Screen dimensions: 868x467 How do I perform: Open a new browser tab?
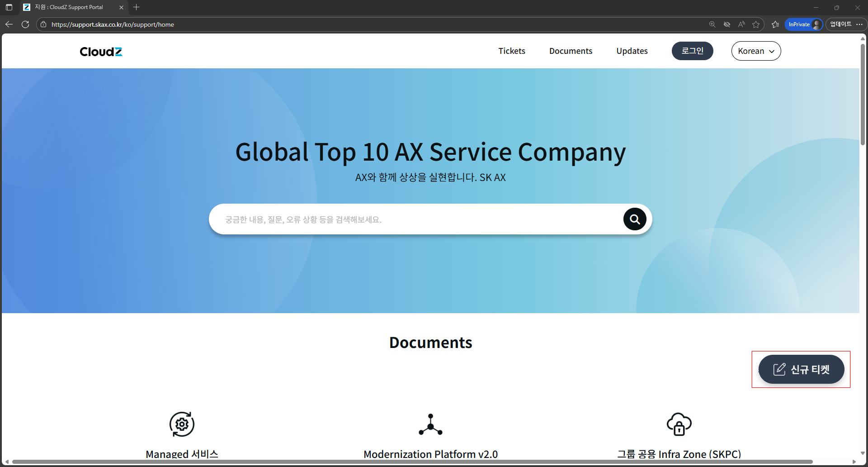[137, 7]
